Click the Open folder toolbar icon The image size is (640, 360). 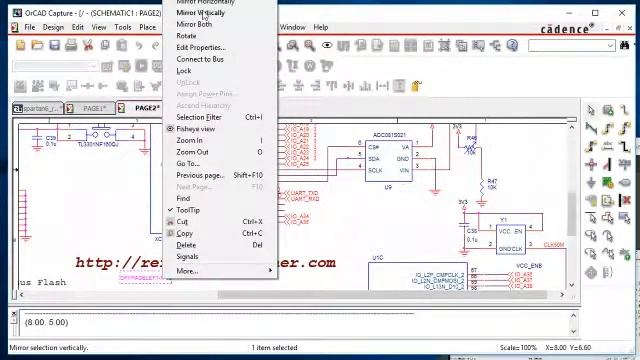pos(37,45)
